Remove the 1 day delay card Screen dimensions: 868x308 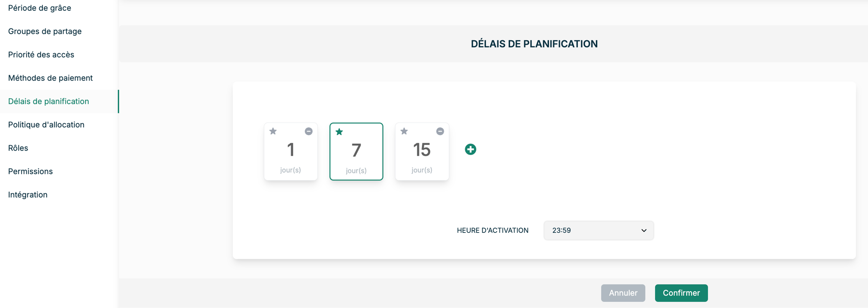(x=308, y=131)
